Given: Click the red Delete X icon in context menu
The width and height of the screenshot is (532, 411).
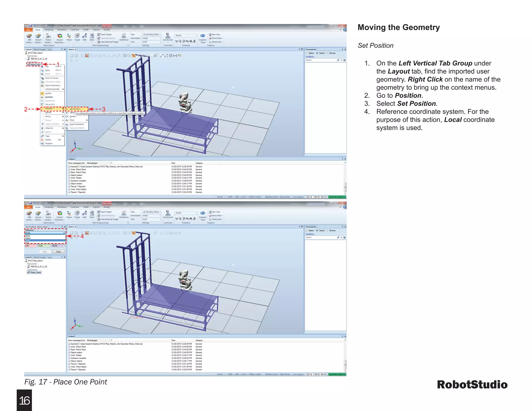Looking at the screenshot, I should 42,140.
